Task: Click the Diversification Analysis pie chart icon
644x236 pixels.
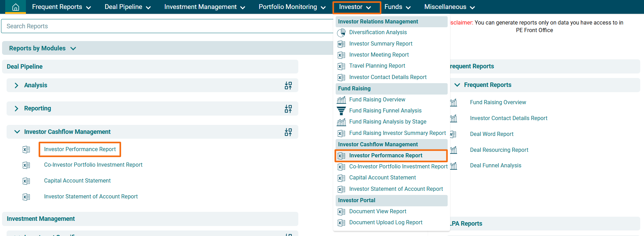Action: tap(341, 32)
